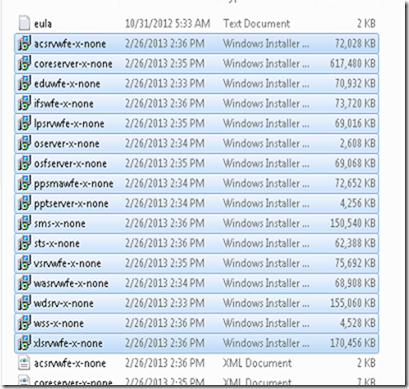Click the oserver-x-none installer icon
The image size is (409, 389).
(24, 143)
